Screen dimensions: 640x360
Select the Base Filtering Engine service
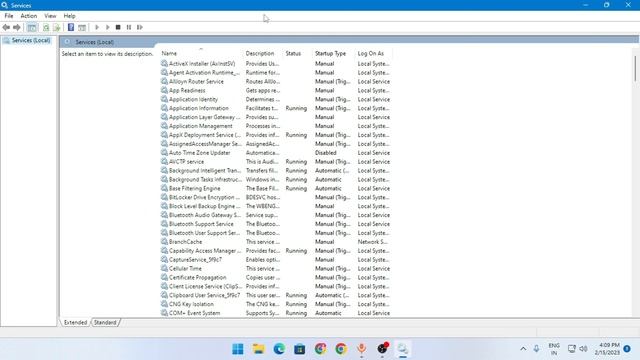[276, 188]
